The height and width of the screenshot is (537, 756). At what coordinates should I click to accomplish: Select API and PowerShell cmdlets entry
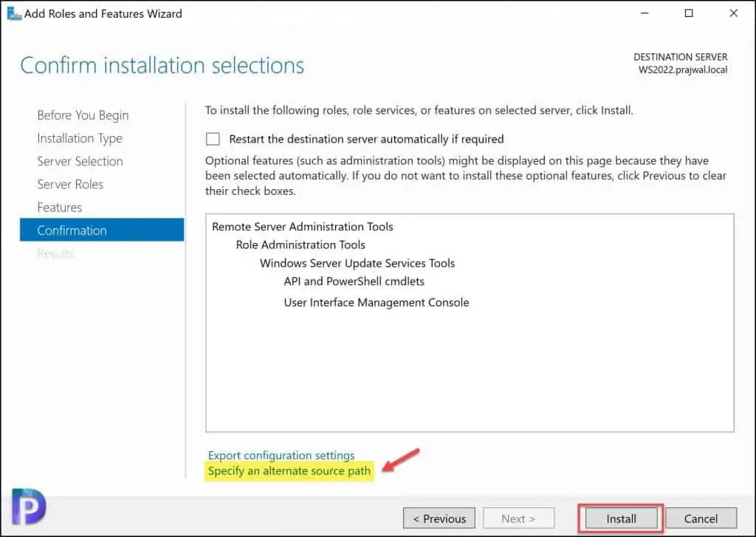(x=354, y=281)
